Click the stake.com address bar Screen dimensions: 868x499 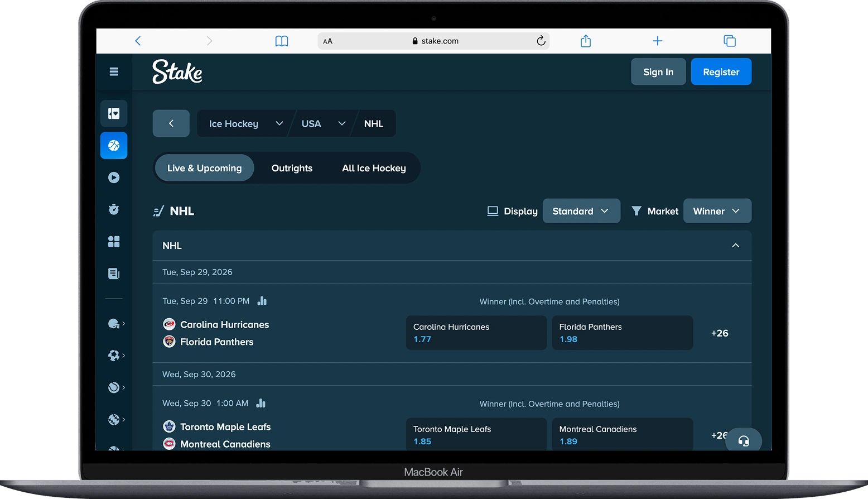[x=433, y=41]
